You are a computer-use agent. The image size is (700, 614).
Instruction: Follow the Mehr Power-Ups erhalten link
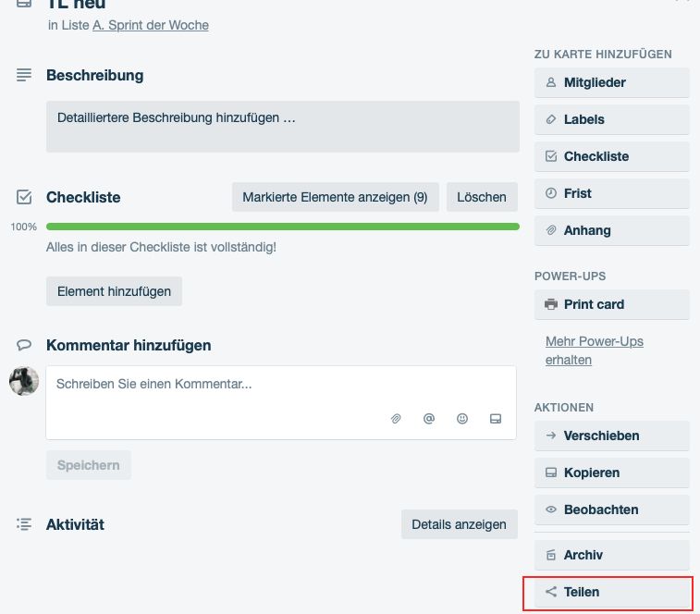coord(595,350)
